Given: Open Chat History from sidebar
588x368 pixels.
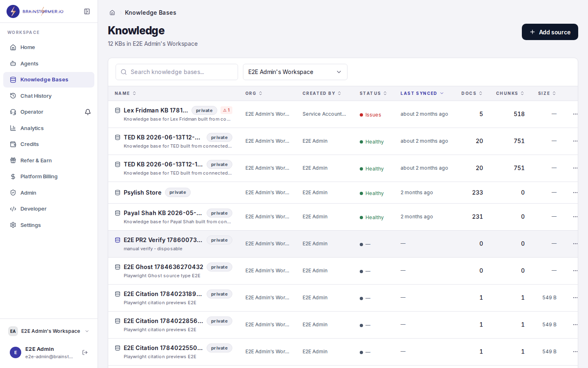Looking at the screenshot, I should [x=49, y=96].
